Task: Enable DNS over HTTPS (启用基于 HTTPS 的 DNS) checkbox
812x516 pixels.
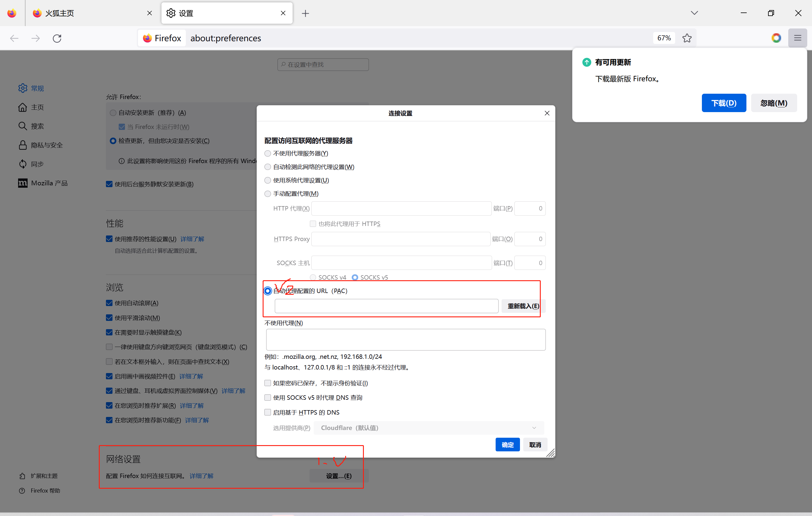Action: coord(268,412)
